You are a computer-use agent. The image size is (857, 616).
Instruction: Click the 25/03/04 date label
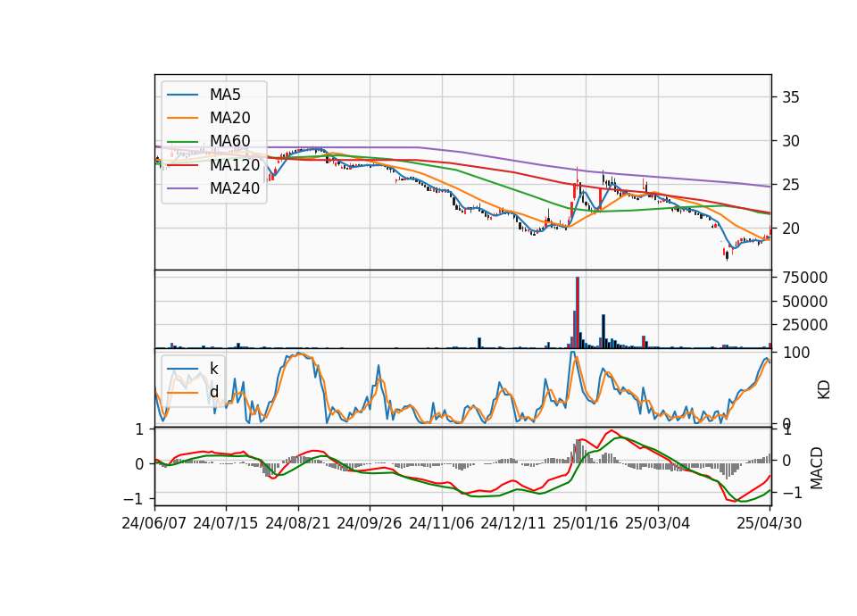(x=658, y=523)
